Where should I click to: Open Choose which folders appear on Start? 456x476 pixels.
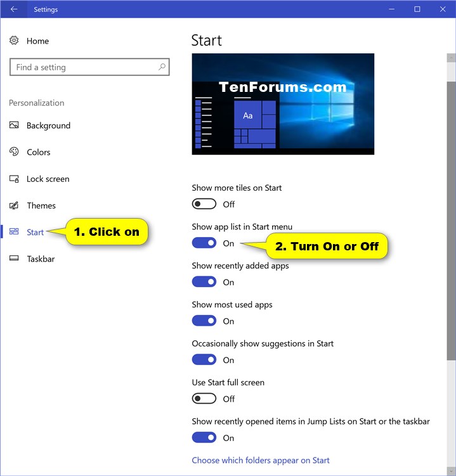click(x=261, y=460)
